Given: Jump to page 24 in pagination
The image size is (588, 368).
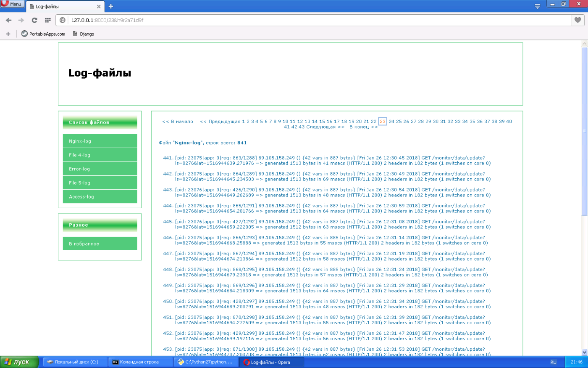Looking at the screenshot, I should pyautogui.click(x=391, y=122).
